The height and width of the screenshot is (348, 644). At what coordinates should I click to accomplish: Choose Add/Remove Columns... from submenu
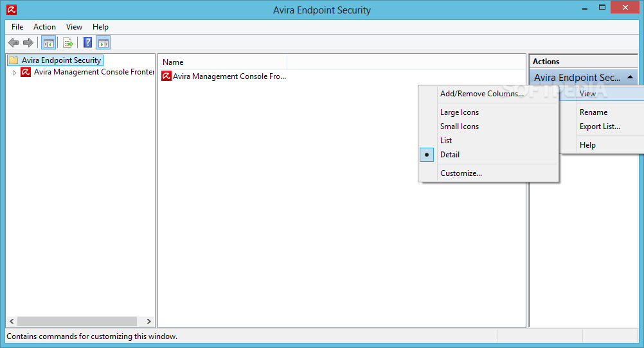pyautogui.click(x=488, y=94)
